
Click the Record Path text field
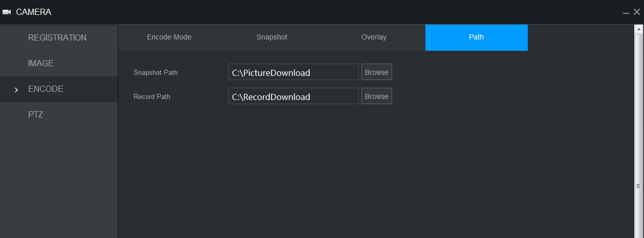coord(293,96)
